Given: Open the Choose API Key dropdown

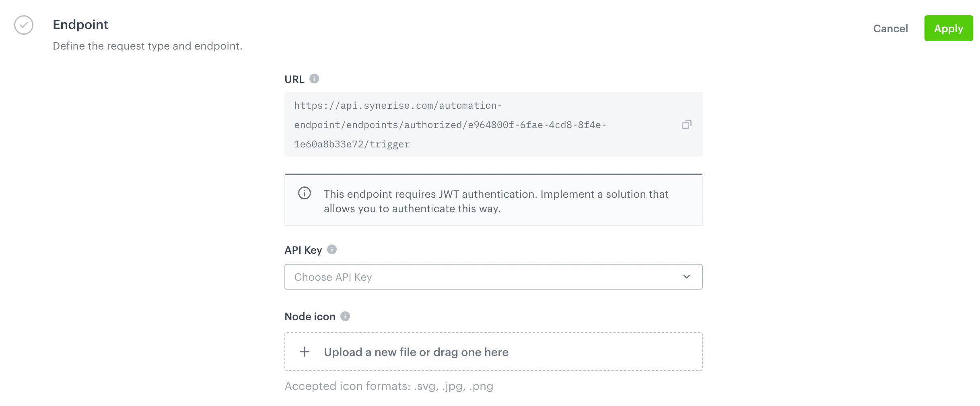Looking at the screenshot, I should (x=493, y=277).
